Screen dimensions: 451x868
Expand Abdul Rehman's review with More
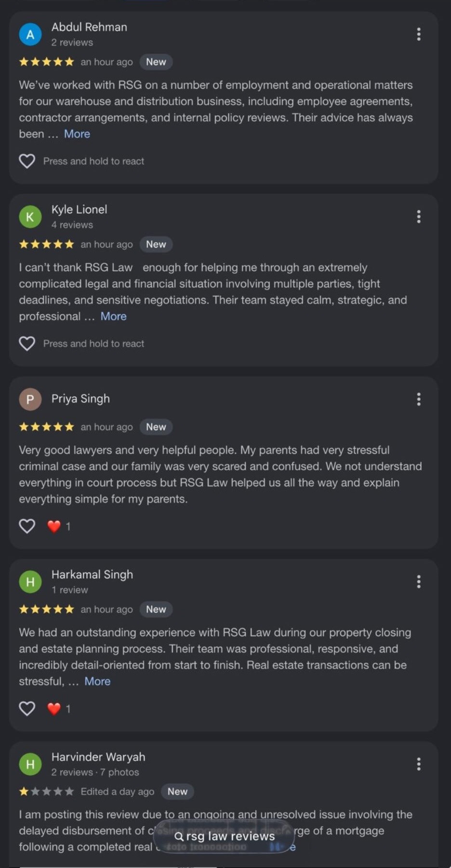pyautogui.click(x=77, y=134)
